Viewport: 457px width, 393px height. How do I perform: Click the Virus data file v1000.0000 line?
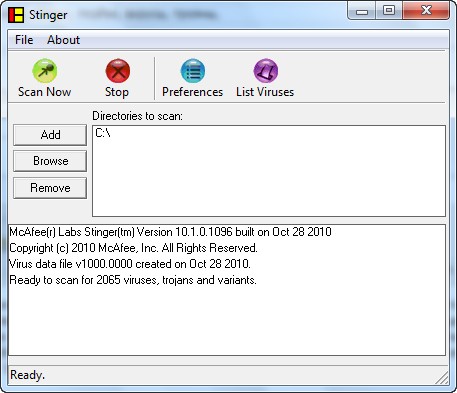(130, 264)
